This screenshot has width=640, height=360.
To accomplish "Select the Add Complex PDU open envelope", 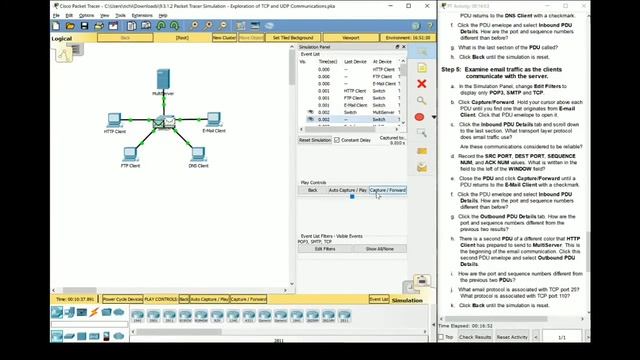I will click(x=422, y=167).
